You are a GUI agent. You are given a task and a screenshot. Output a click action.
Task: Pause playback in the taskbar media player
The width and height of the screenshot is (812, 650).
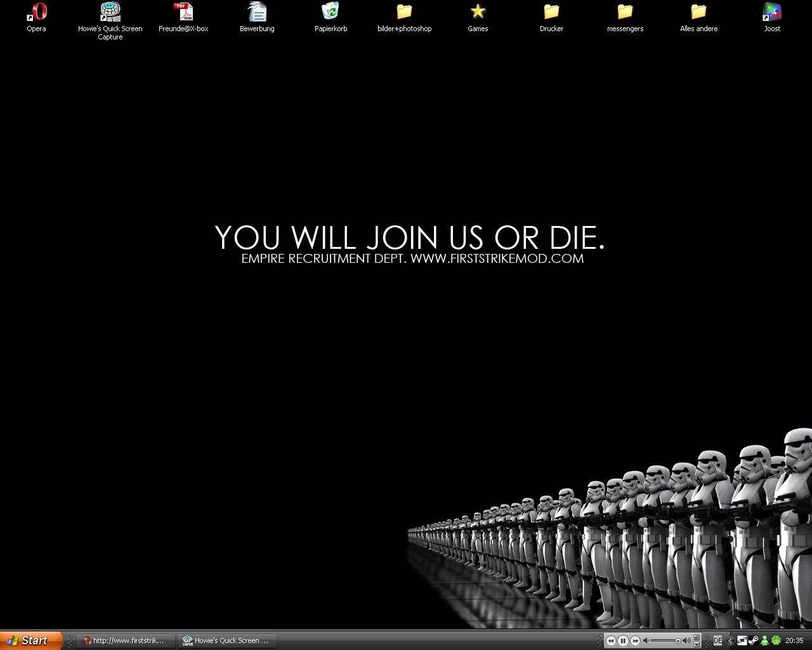tap(623, 641)
